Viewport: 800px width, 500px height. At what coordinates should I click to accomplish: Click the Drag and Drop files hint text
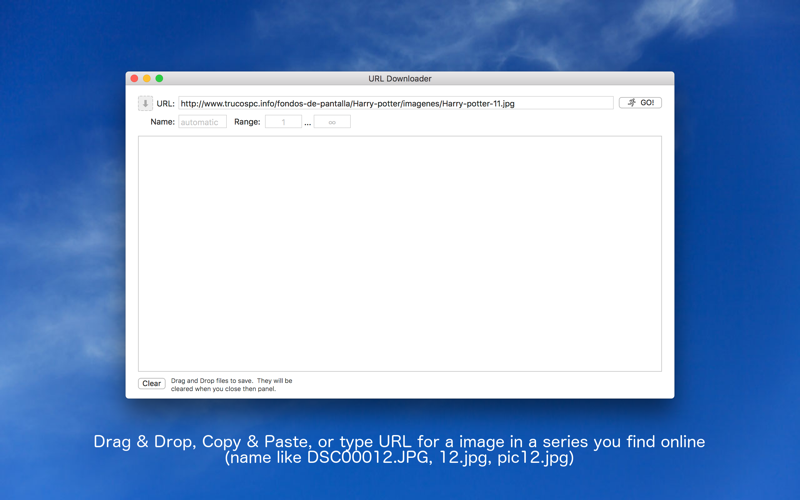(x=232, y=385)
